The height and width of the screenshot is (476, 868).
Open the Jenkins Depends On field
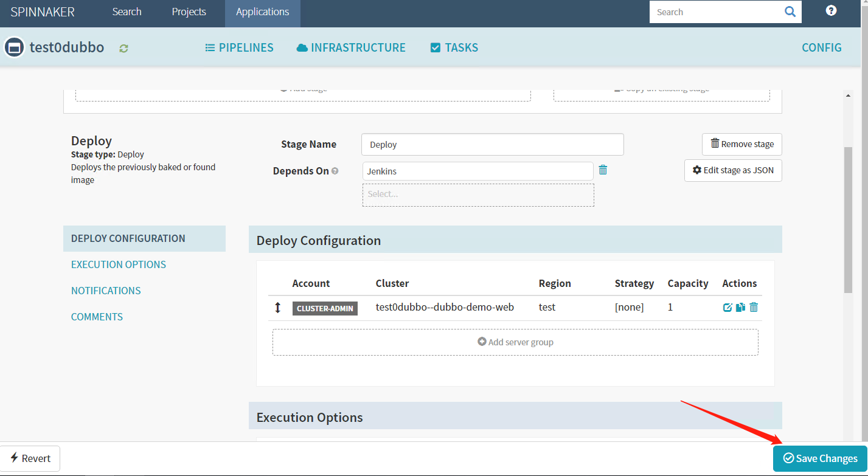coord(477,171)
